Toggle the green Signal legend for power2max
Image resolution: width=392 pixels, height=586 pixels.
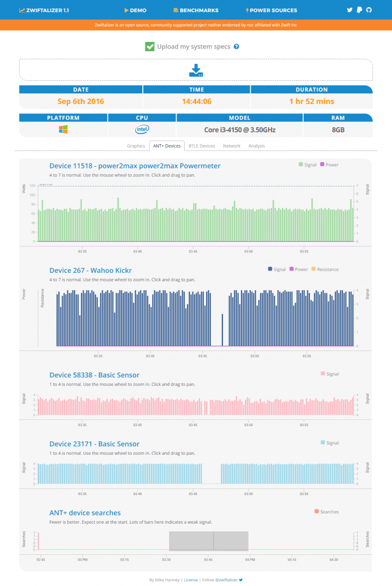click(308, 165)
